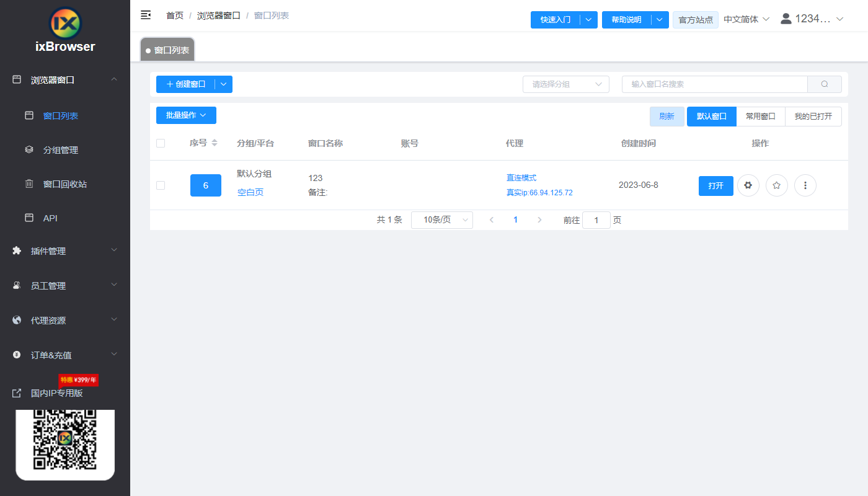Screen dimensions: 868x496
Task: Click the window name search input field
Action: 713,84
